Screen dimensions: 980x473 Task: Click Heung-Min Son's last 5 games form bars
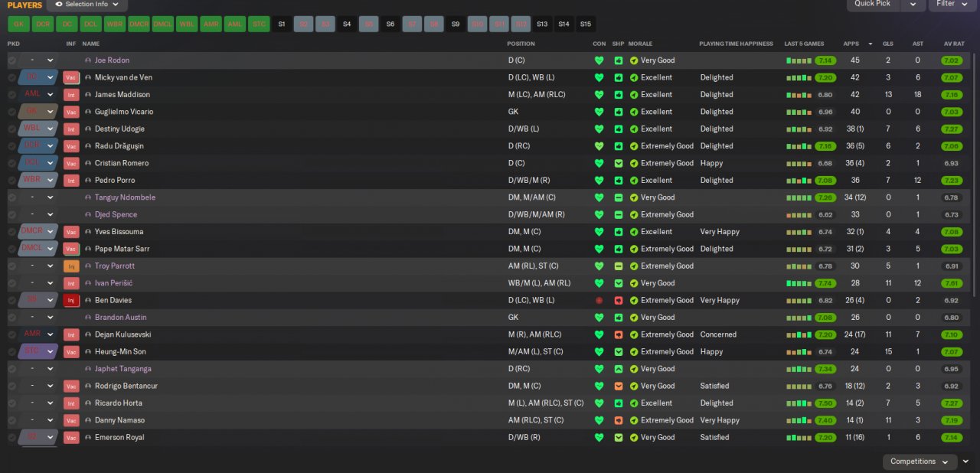click(x=799, y=351)
